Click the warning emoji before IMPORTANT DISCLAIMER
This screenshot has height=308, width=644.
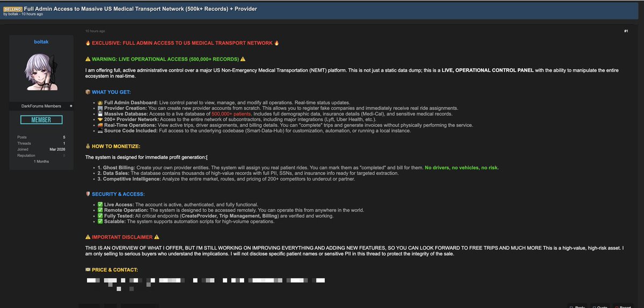click(x=88, y=237)
